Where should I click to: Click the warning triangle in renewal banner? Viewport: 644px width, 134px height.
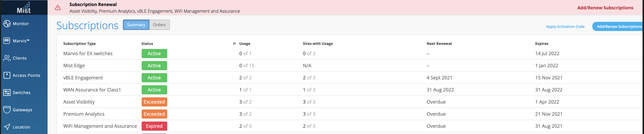point(58,8)
